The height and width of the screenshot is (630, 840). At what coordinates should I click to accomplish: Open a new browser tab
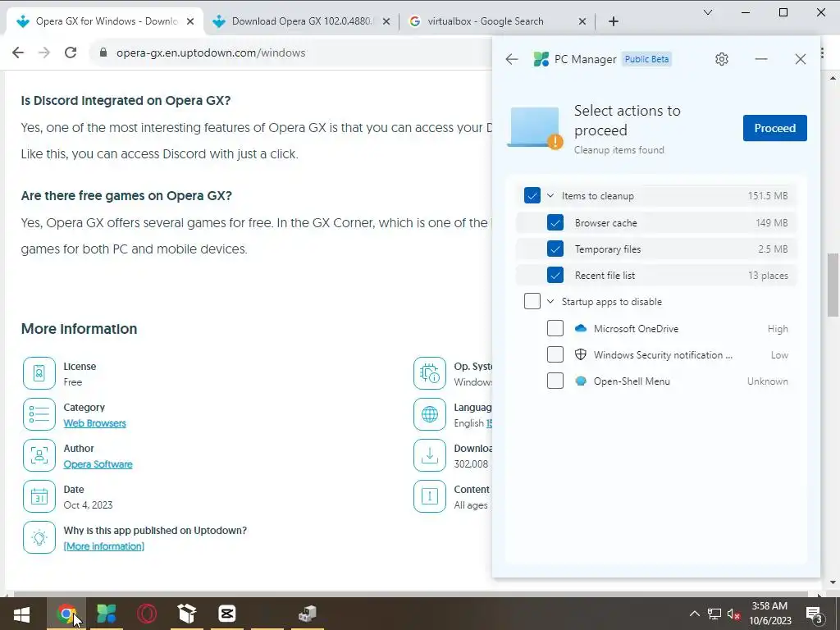(x=614, y=21)
